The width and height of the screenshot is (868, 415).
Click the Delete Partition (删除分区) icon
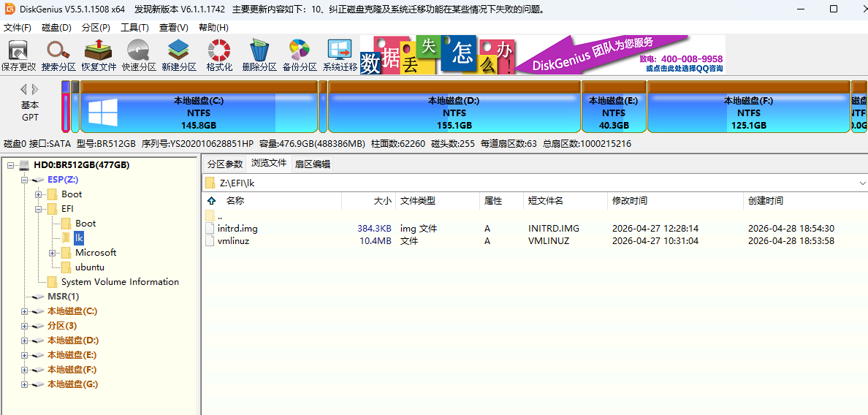[x=259, y=56]
